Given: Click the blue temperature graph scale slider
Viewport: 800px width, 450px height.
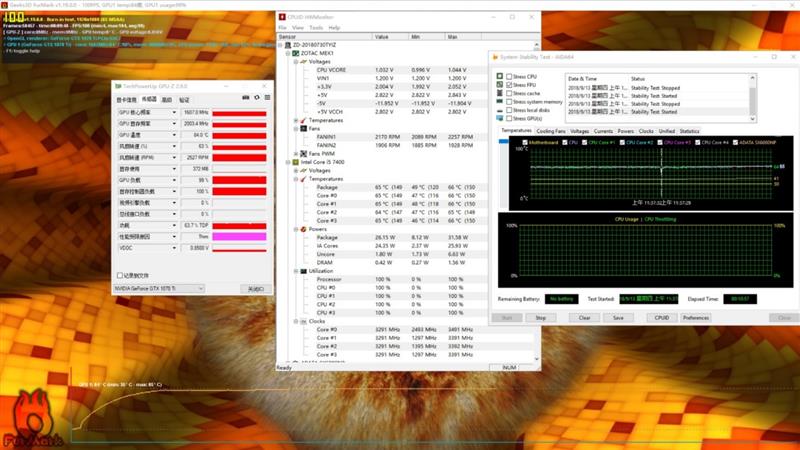Looking at the screenshot, I should pyautogui.click(x=504, y=141).
